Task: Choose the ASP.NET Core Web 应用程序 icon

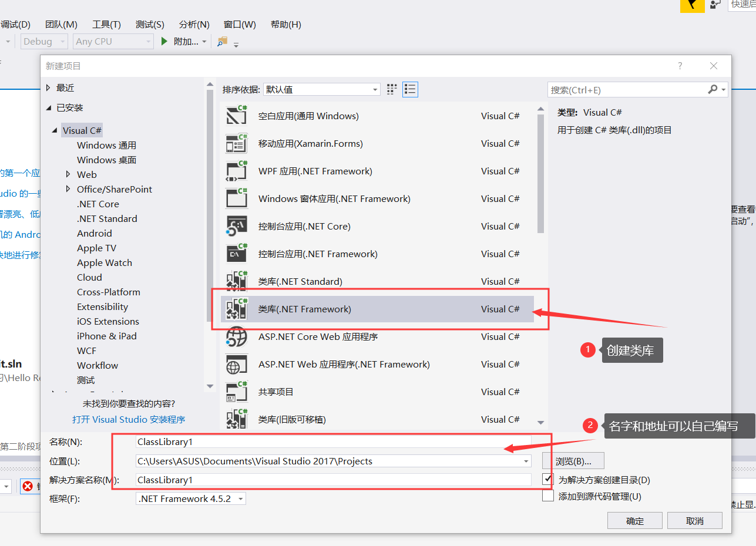Action: pyautogui.click(x=236, y=336)
